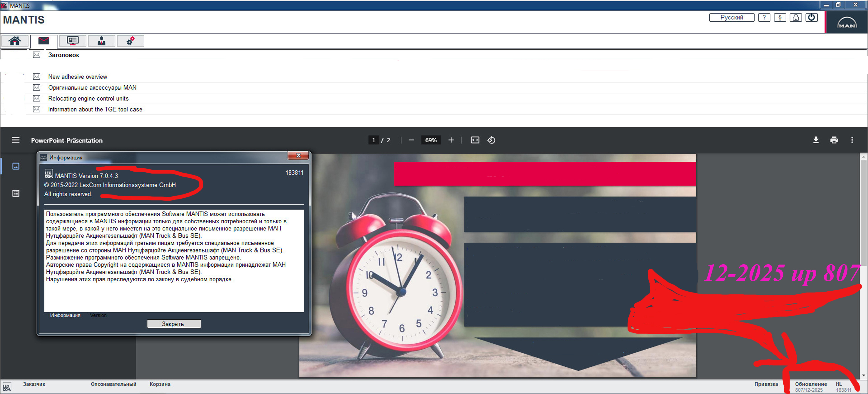The width and height of the screenshot is (868, 394).
Task: Click the question mark help button
Action: [x=764, y=18]
